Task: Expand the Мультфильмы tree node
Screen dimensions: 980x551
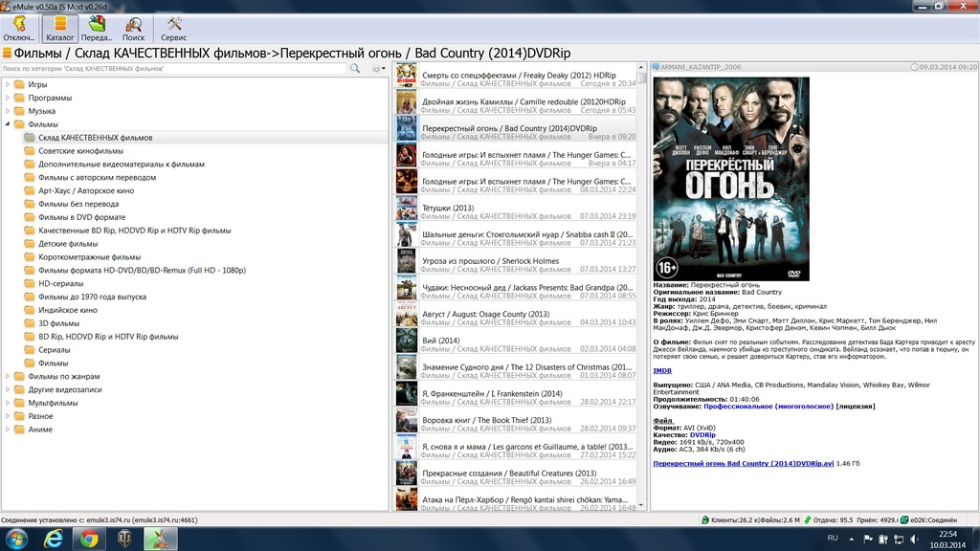Action: [8, 403]
